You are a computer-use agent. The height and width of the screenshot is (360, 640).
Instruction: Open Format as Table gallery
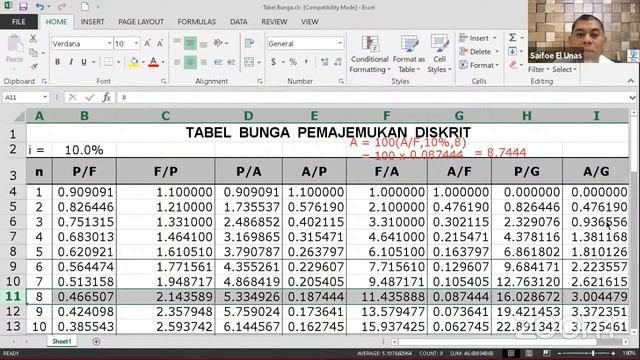point(409,54)
